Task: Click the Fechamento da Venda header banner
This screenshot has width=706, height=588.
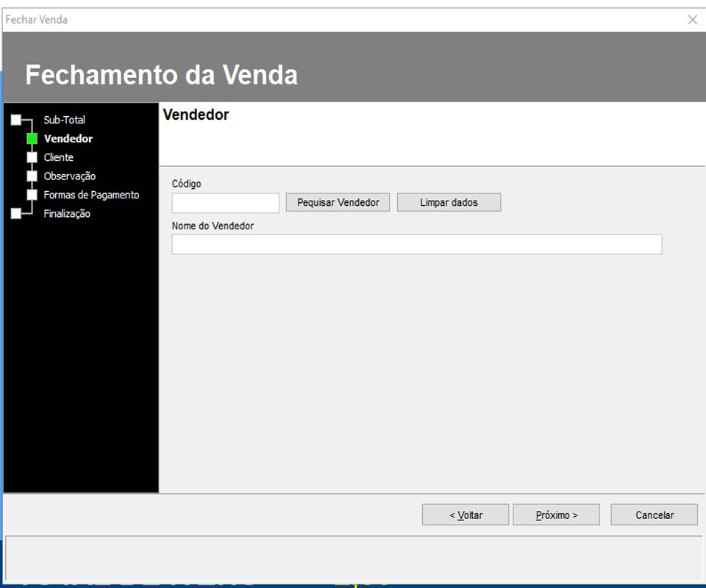Action: click(161, 74)
